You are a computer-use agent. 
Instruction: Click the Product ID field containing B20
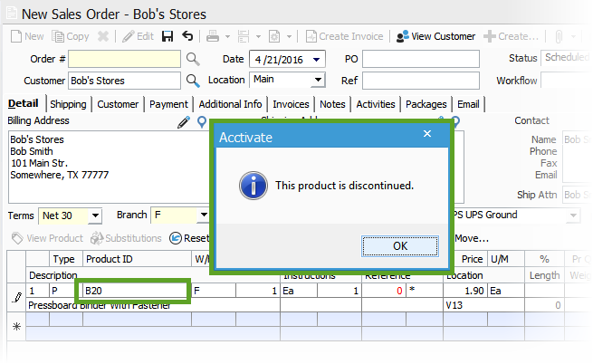(x=134, y=292)
